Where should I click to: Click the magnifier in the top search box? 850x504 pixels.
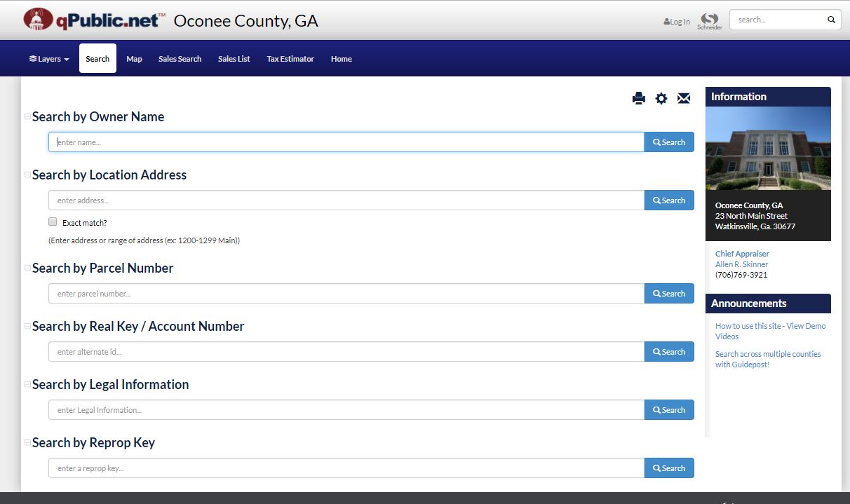831,20
